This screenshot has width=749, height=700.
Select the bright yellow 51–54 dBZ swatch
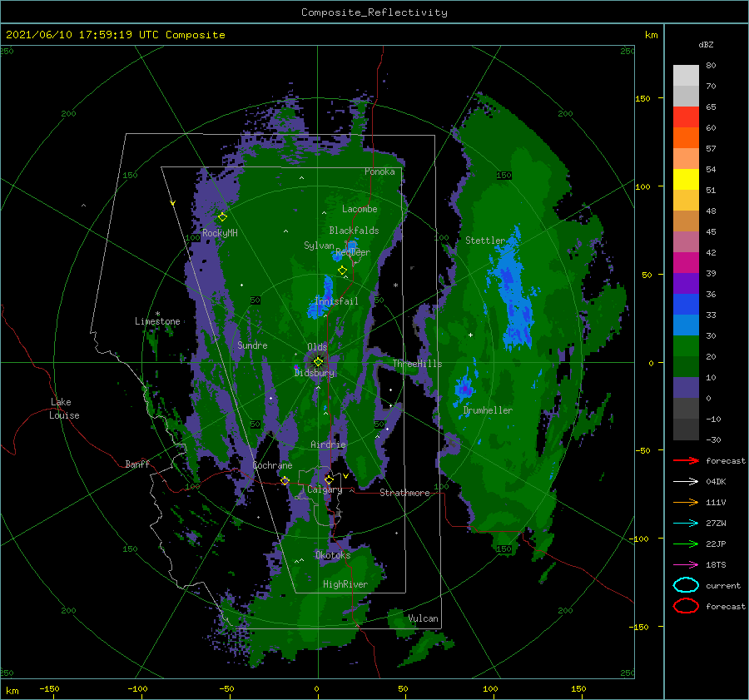pos(686,179)
